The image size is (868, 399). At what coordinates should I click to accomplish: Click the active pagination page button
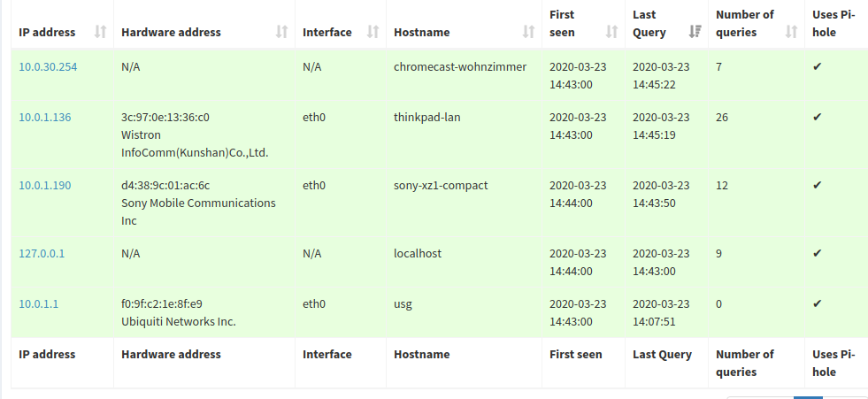[809, 396]
